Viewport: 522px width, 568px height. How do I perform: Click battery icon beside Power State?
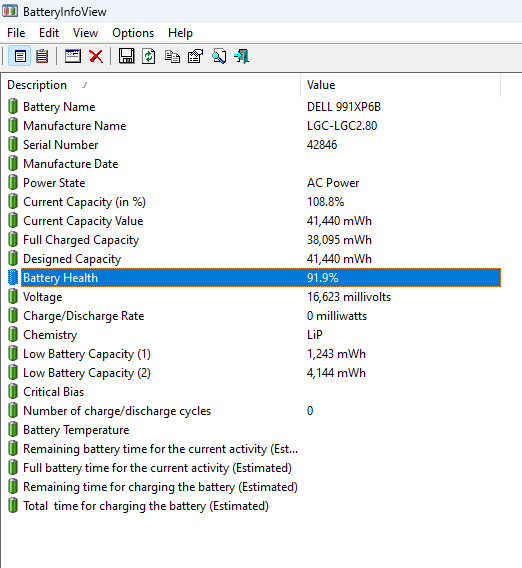point(13,183)
